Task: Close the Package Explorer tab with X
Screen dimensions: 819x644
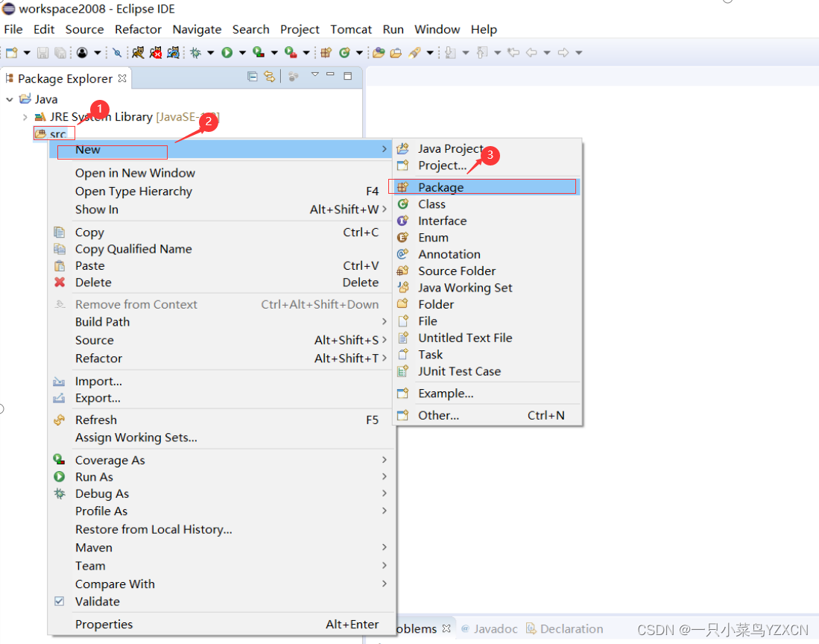Action: 122,78
